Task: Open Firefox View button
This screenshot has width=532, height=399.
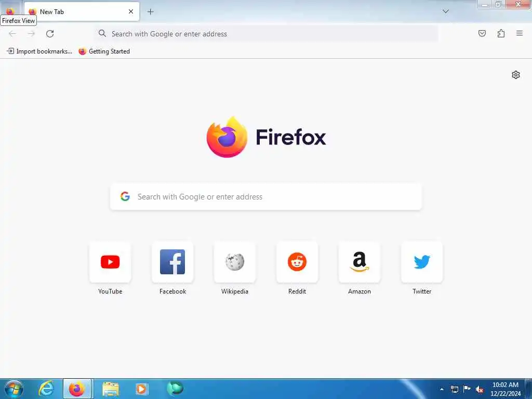Action: click(10, 11)
